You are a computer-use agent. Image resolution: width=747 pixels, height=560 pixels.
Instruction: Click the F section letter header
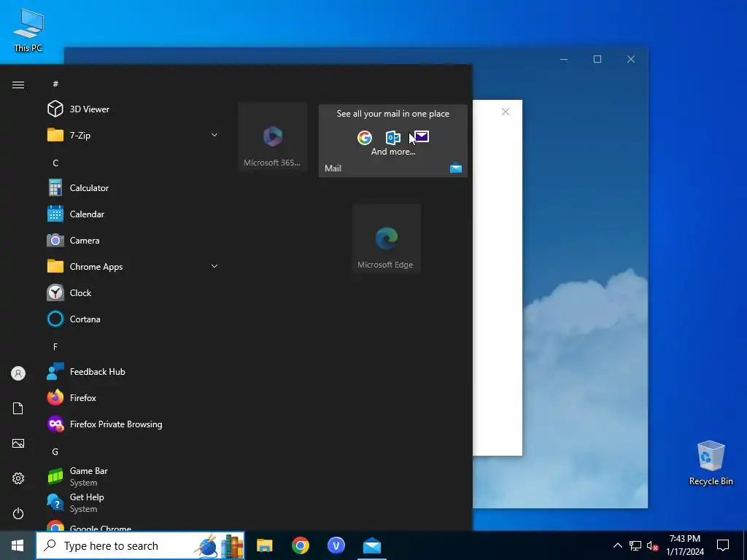tap(55, 346)
